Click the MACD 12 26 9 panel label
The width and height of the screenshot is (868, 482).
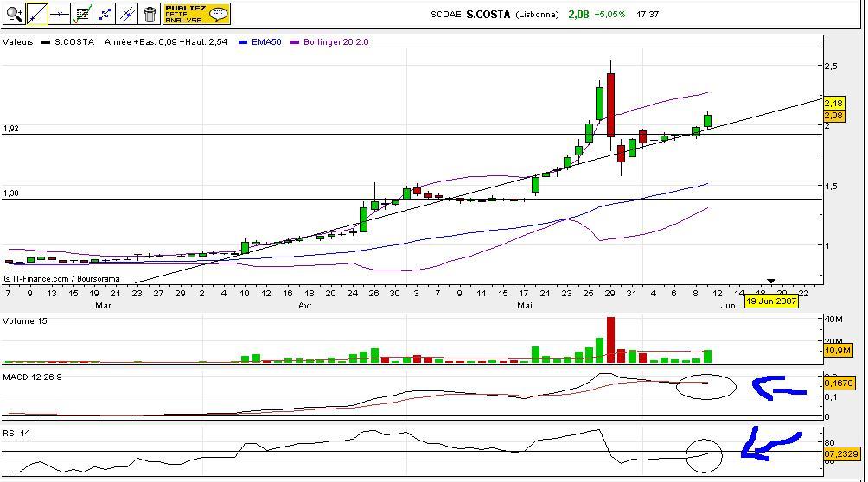coord(32,377)
